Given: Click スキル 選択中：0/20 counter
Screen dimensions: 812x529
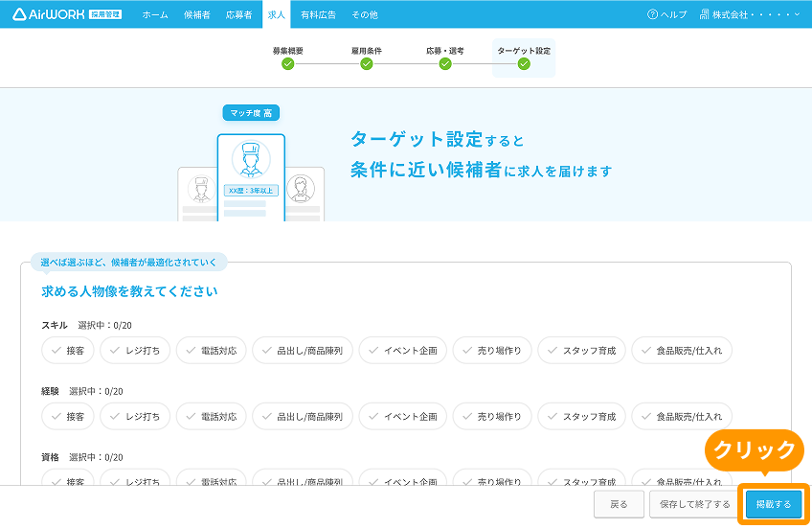Looking at the screenshot, I should (x=104, y=326).
